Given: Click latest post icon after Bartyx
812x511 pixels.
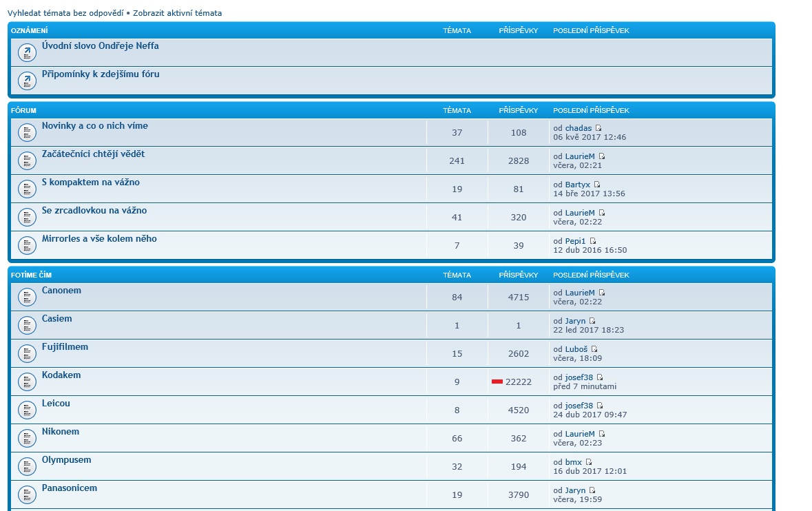Looking at the screenshot, I should point(597,185).
